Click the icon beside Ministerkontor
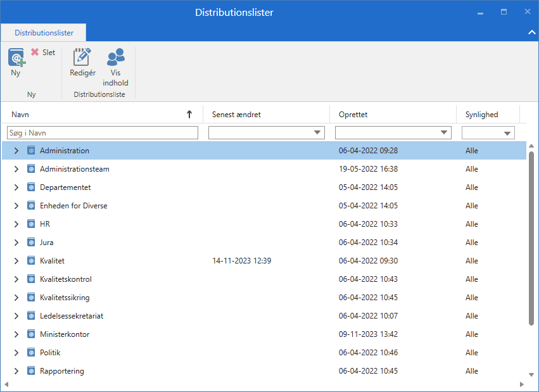Viewport: 539px width, 392px height. tap(31, 334)
